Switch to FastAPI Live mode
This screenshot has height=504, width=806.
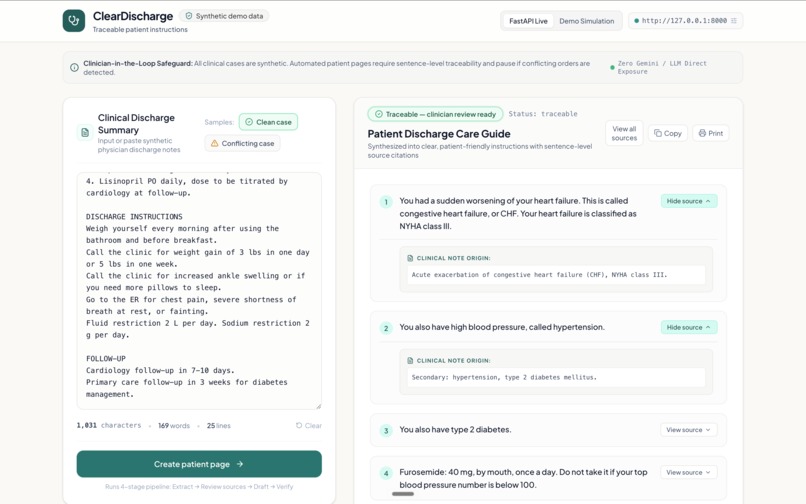(528, 21)
